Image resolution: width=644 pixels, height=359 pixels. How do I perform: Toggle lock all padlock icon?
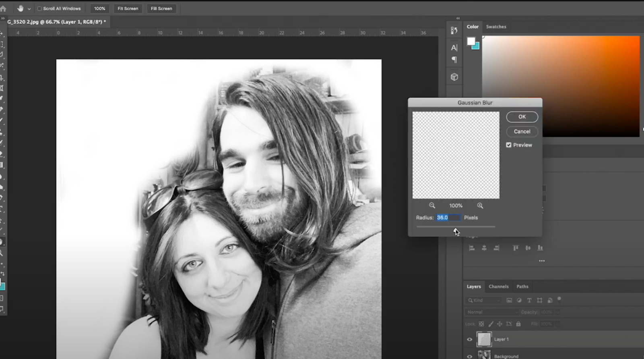pos(518,324)
